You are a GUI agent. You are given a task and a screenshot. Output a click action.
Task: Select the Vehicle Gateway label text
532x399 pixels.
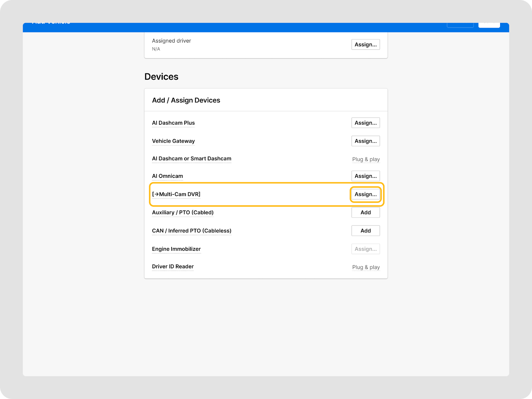(173, 141)
